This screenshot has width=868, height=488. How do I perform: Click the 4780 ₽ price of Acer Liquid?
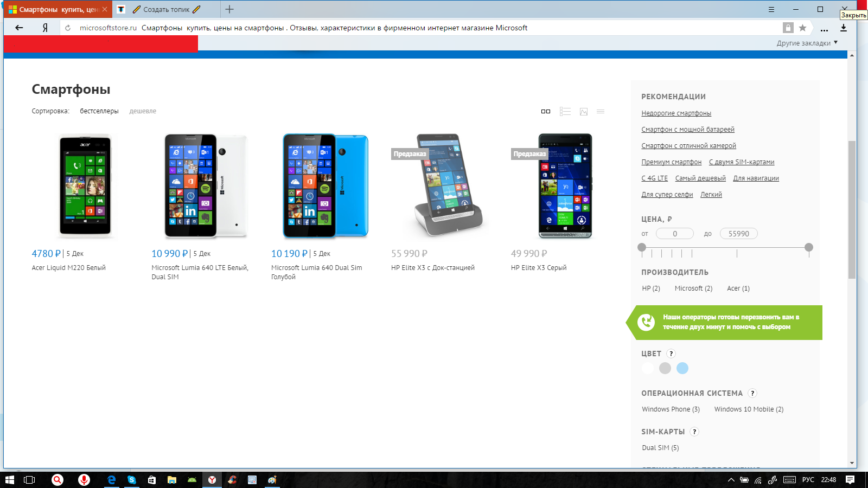click(46, 254)
